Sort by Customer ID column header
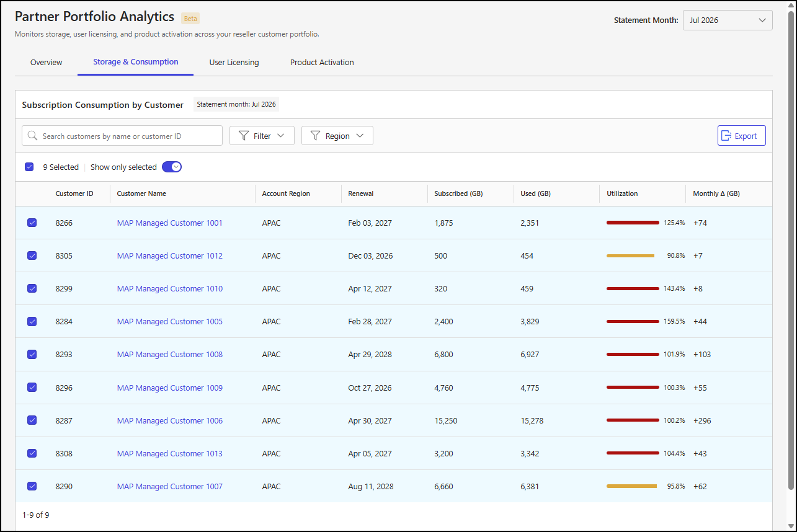 click(x=74, y=193)
